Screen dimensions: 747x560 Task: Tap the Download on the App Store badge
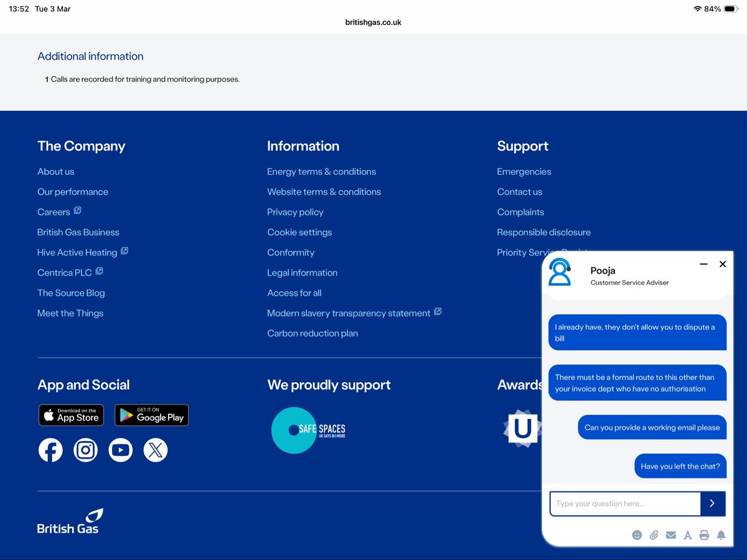pos(71,415)
